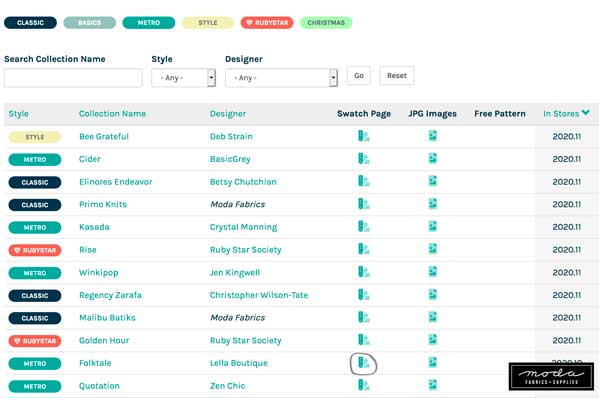Viewport: 600px width, 398px height.
Task: Open the Designer filter dropdown
Action: click(281, 78)
